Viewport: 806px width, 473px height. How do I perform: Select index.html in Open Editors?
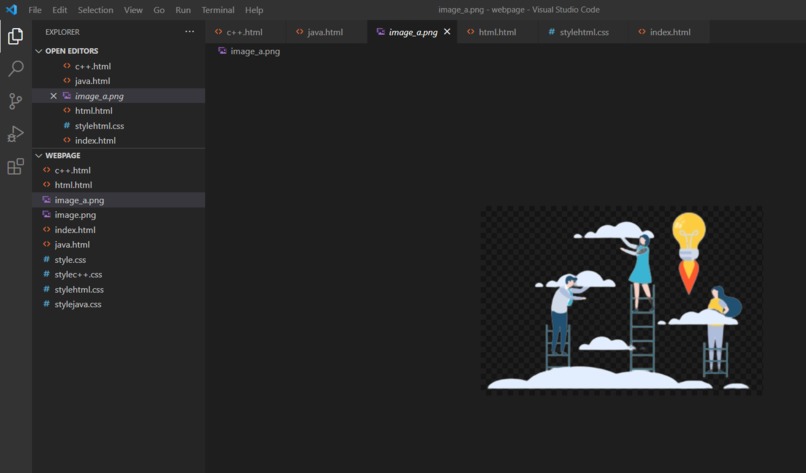pyautogui.click(x=119, y=140)
